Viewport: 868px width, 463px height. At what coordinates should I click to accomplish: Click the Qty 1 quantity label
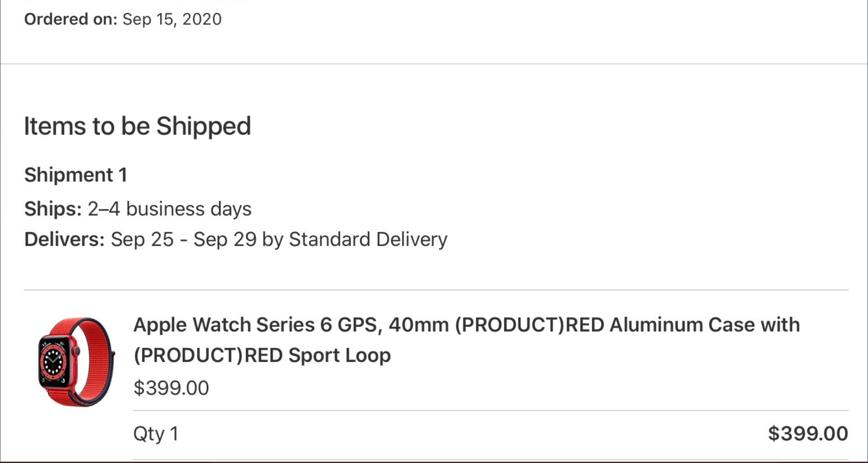156,434
